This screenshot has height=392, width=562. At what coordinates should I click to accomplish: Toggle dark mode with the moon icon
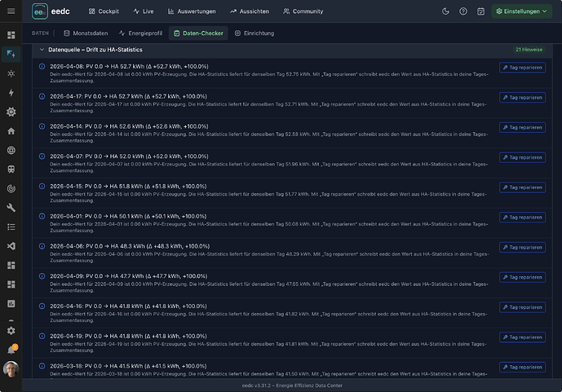445,11
